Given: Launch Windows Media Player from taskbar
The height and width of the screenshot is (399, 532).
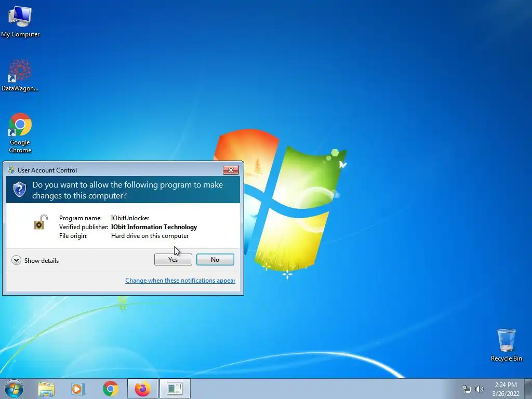Looking at the screenshot, I should coord(77,389).
